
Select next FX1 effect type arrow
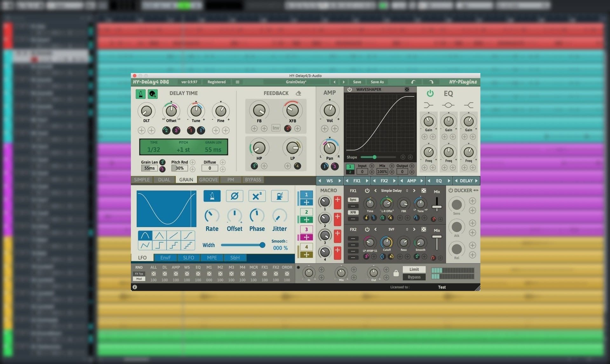click(414, 191)
